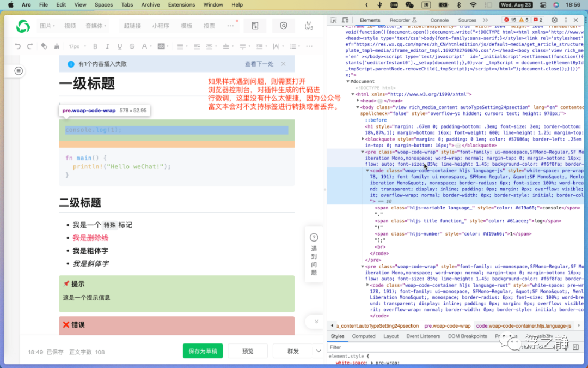This screenshot has height=368, width=588.
Task: Open macOS Control Center icon
Action: (x=543, y=5)
